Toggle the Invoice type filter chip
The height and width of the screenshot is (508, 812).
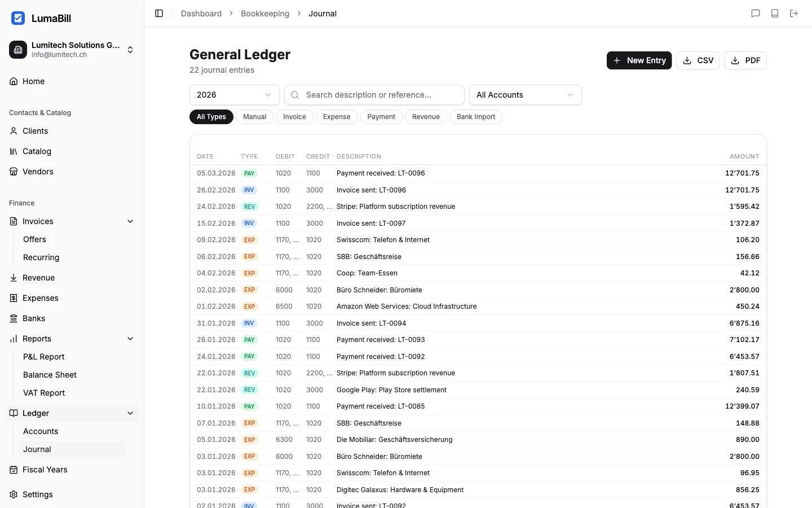(x=294, y=117)
